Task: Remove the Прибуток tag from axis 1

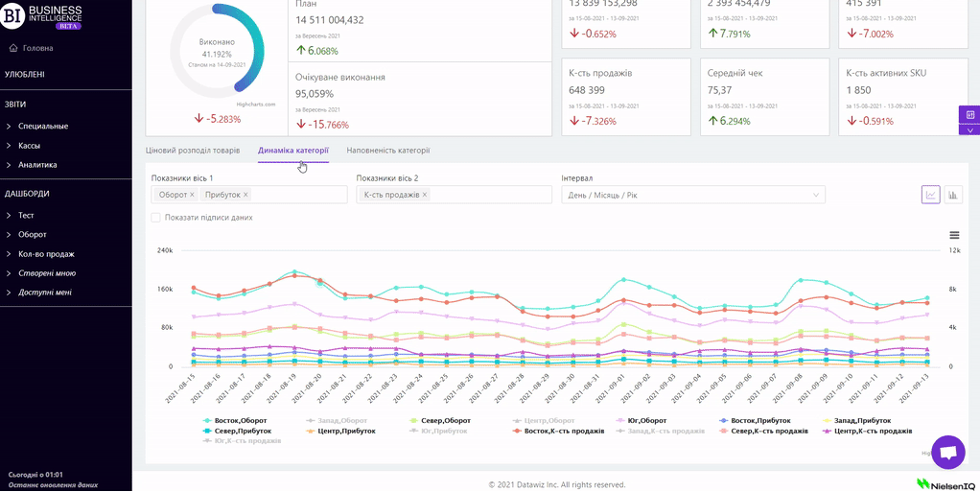Action: pos(245,195)
